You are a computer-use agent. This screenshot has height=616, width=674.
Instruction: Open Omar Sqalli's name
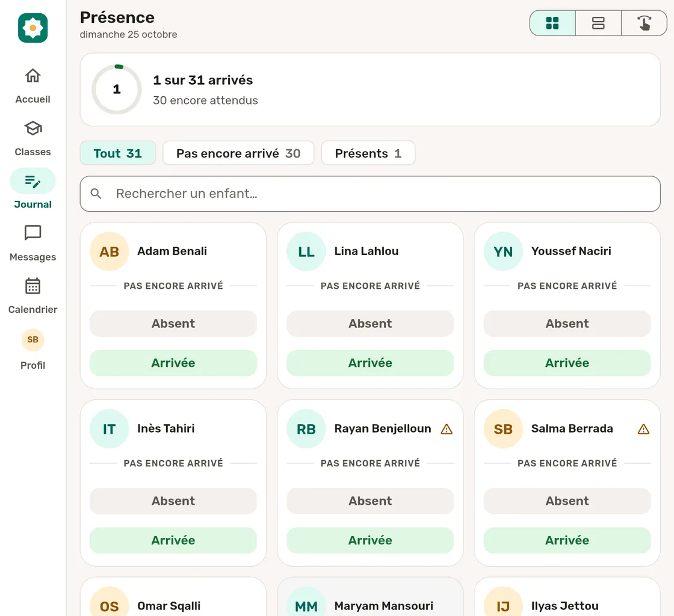pos(169,606)
